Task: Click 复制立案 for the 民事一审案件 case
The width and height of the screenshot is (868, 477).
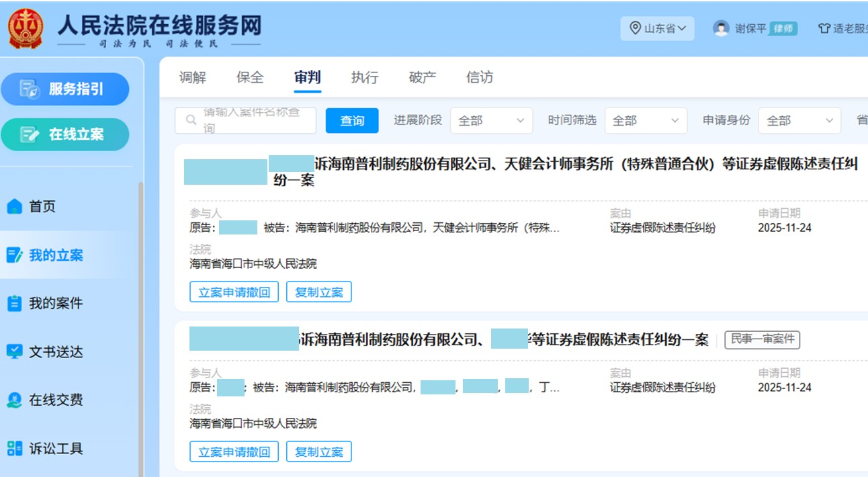Action: pos(319,452)
